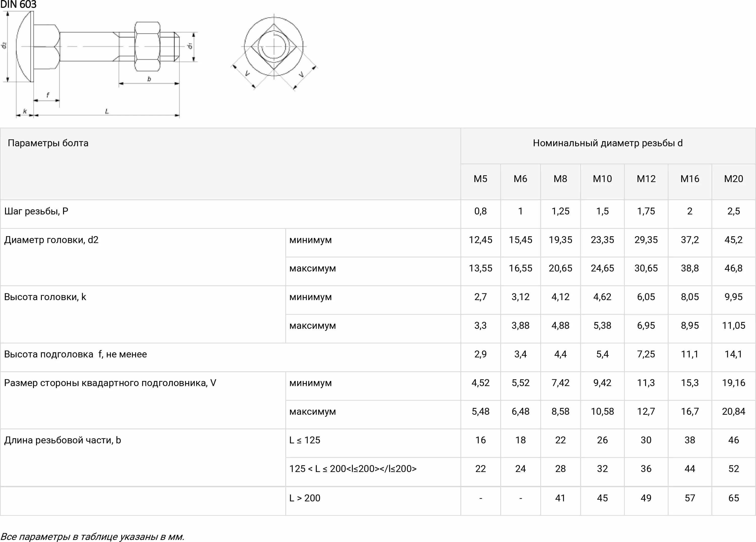The image size is (756, 542).
Task: Click thread length 41 for M8
Action: 560,498
